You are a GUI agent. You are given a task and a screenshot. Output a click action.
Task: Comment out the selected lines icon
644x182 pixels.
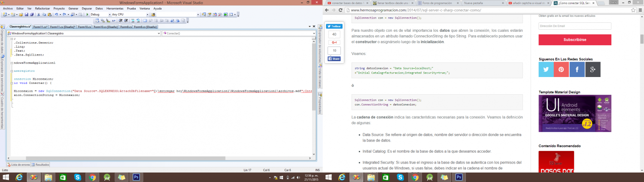[x=133, y=21]
